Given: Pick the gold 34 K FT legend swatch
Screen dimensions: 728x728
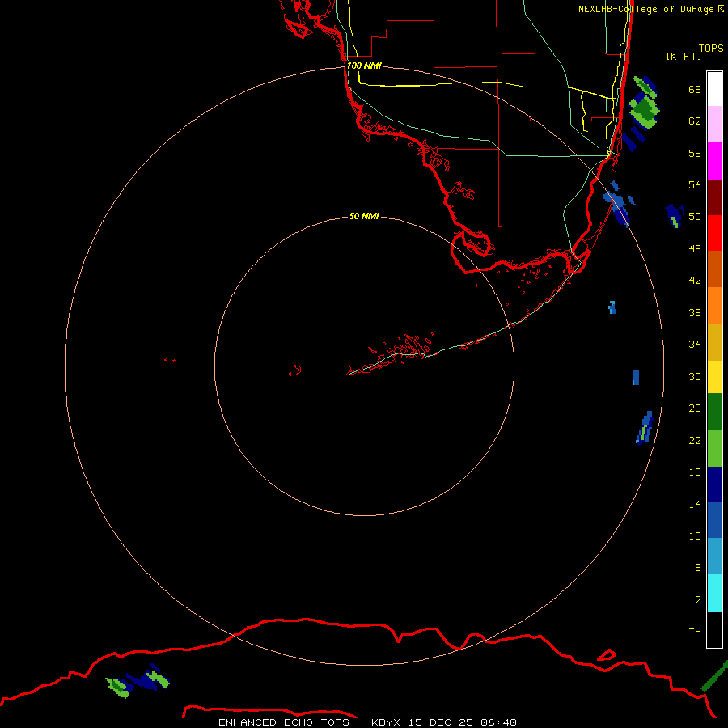Looking at the screenshot, I should tap(714, 341).
